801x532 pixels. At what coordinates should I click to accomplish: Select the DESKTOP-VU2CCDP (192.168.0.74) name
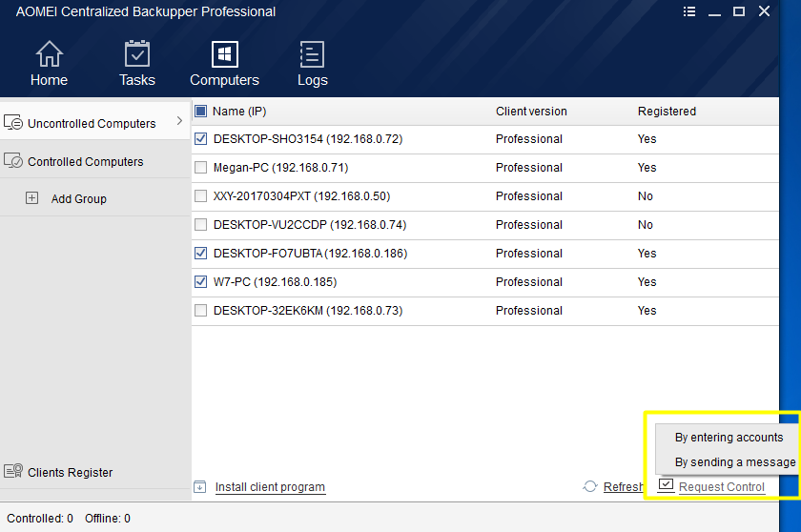pos(310,225)
